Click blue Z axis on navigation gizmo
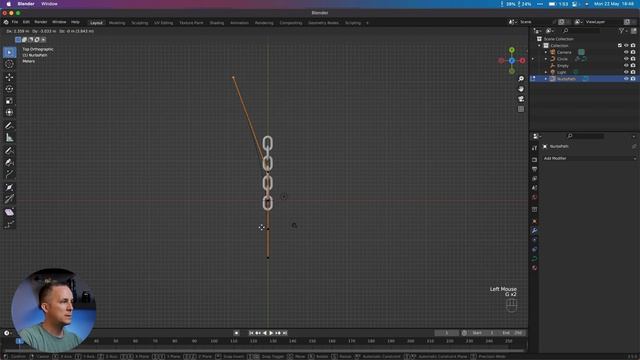The width and height of the screenshot is (640, 360). pos(512,60)
